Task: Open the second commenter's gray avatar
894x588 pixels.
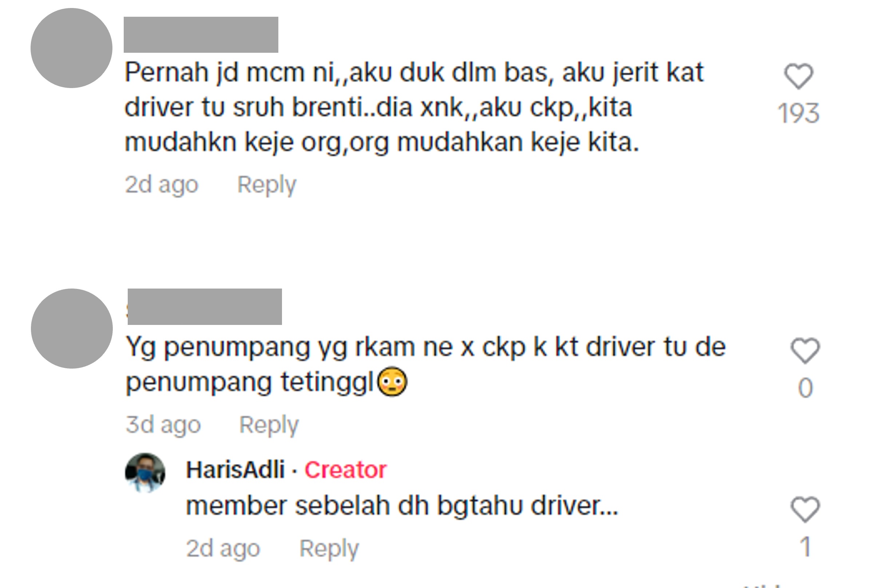Action: point(72,328)
